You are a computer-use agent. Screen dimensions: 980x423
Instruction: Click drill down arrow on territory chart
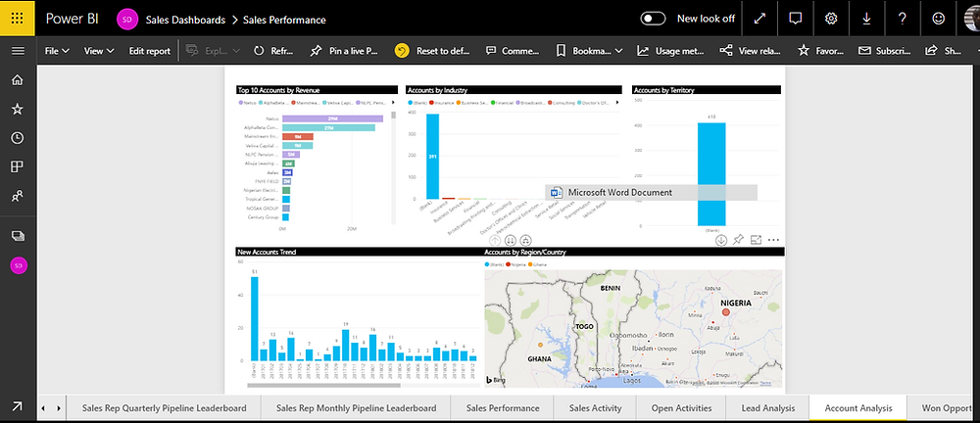[720, 240]
